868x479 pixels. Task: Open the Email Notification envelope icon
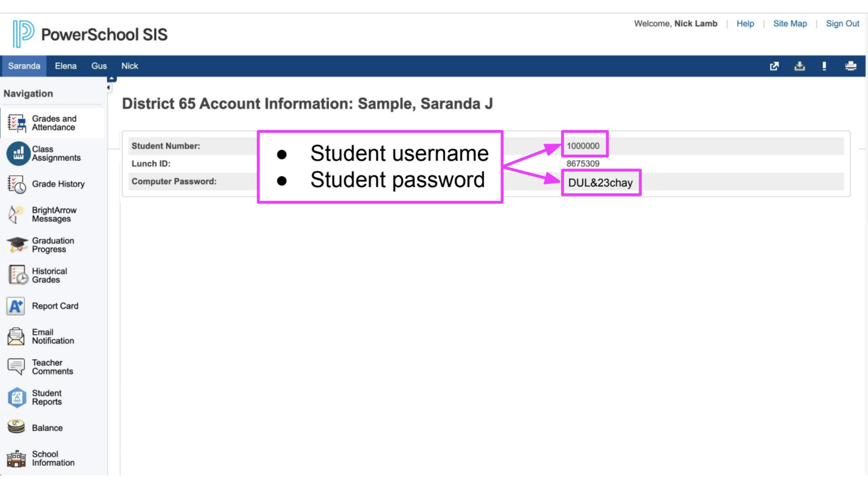(x=16, y=336)
